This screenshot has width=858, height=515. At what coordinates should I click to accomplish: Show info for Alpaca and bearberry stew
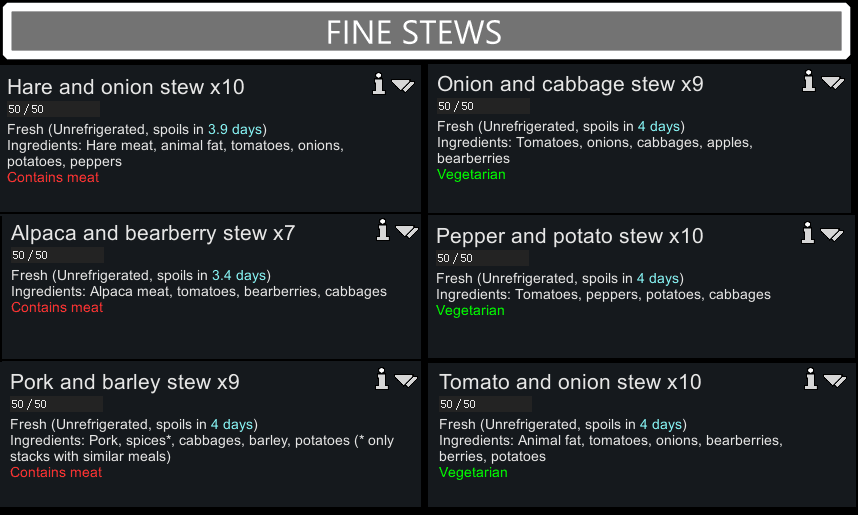pos(382,230)
